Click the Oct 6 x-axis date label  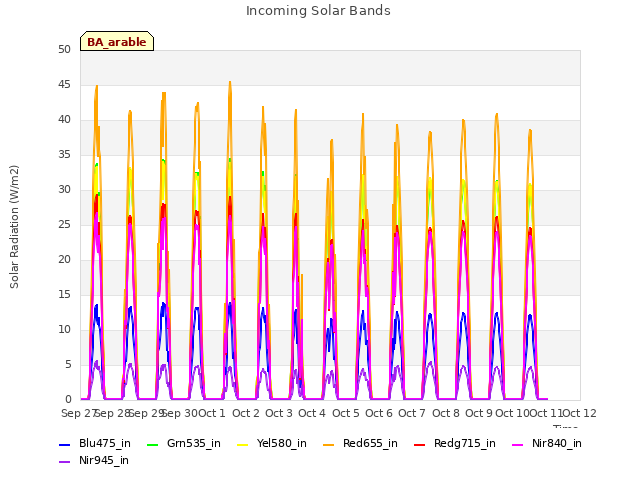379,413
